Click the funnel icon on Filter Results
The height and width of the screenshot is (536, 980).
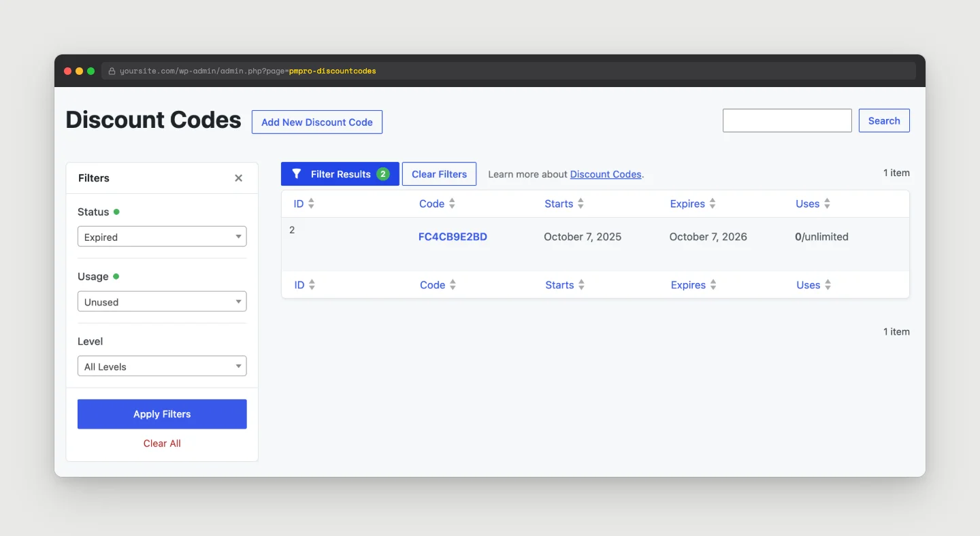click(296, 174)
